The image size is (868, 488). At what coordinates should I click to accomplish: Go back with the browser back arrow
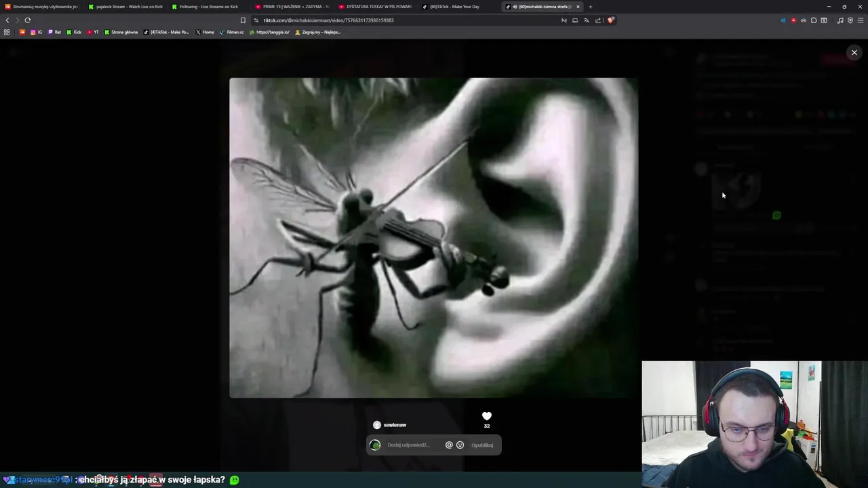click(x=7, y=20)
